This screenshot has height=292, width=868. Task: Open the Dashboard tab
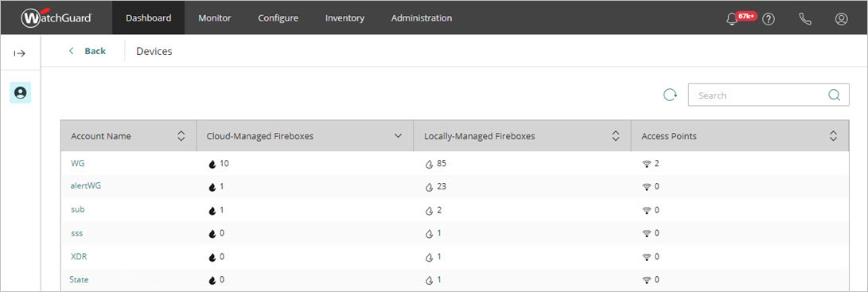point(148,18)
